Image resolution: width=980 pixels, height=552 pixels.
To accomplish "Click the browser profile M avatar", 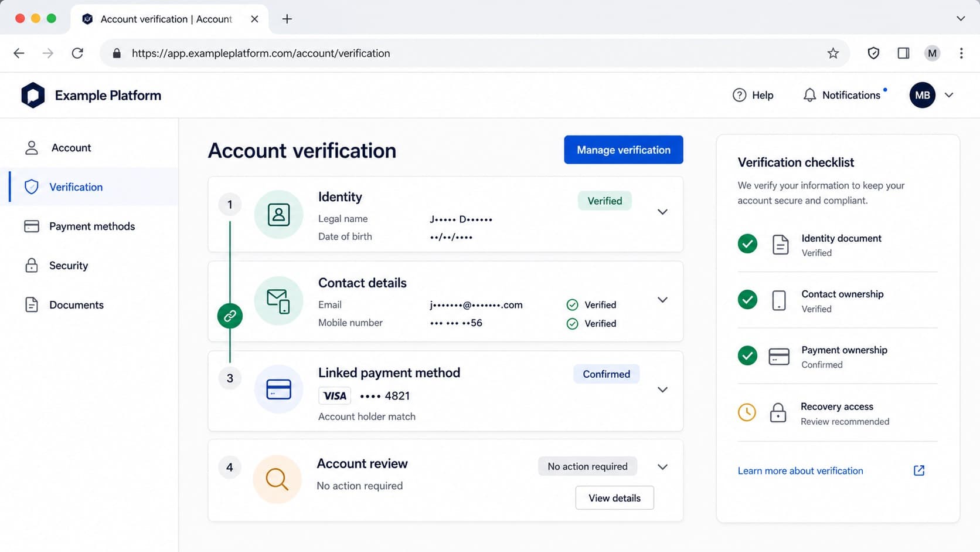I will pos(932,53).
